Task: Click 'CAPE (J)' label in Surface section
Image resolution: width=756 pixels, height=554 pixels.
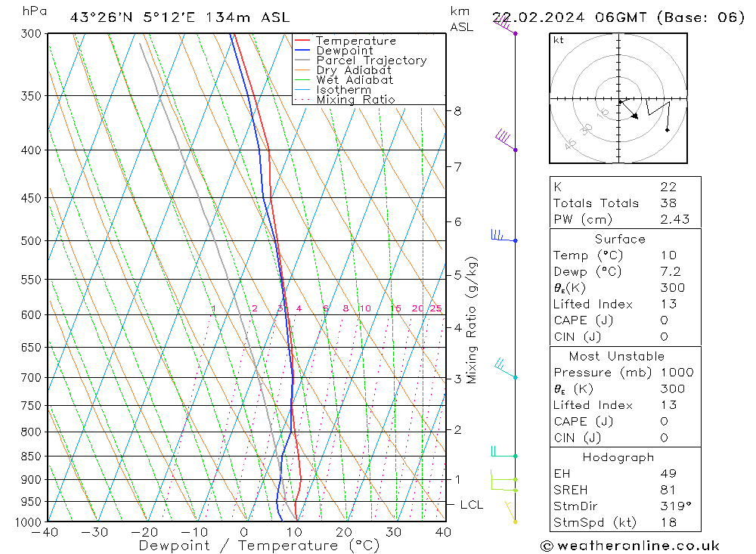Action: [584, 320]
